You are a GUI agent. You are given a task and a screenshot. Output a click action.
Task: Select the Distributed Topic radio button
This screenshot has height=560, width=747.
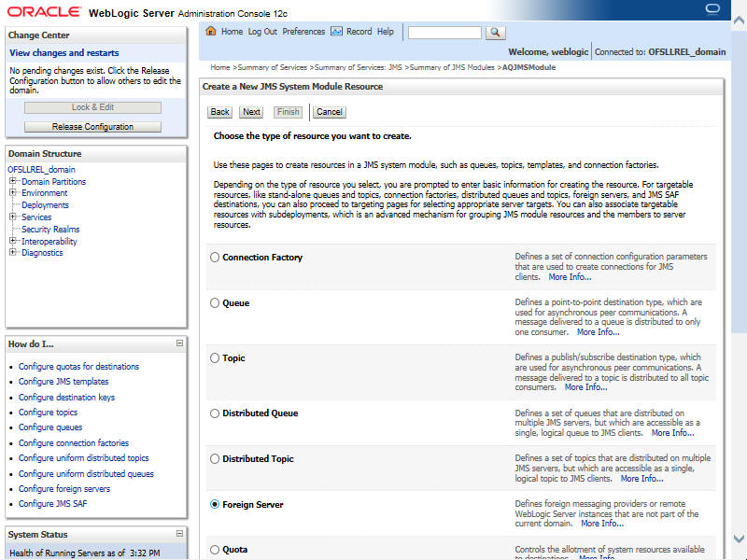tap(215, 458)
